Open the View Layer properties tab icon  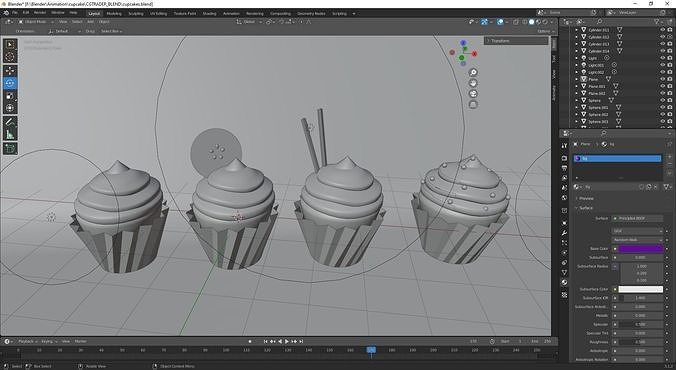(564, 178)
